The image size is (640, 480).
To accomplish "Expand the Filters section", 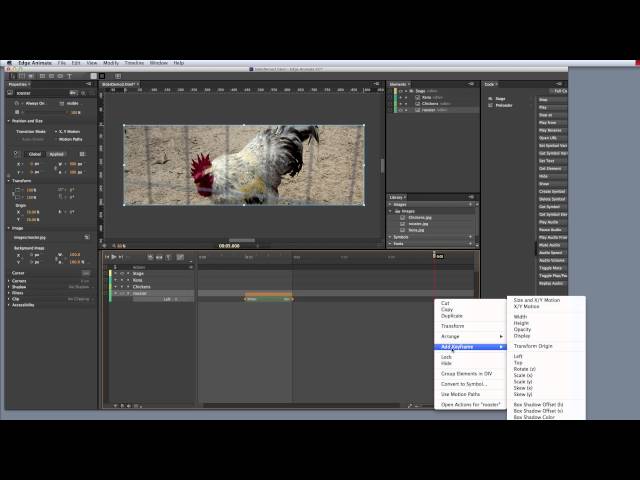I will pos(9,293).
